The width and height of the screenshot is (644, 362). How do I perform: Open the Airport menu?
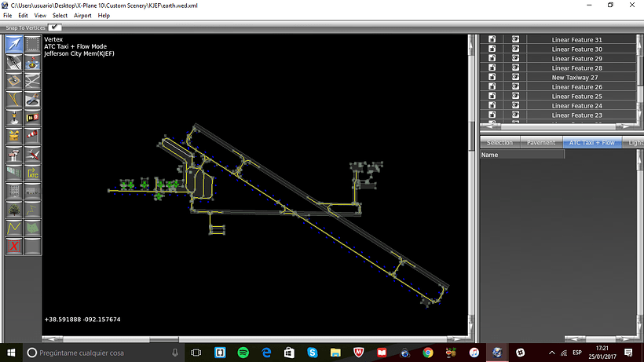coord(82,16)
